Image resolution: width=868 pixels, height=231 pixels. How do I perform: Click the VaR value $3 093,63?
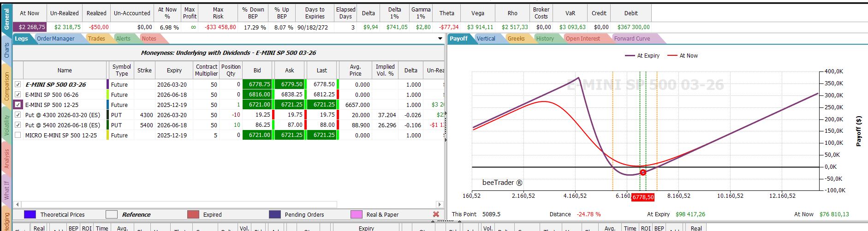tap(571, 27)
